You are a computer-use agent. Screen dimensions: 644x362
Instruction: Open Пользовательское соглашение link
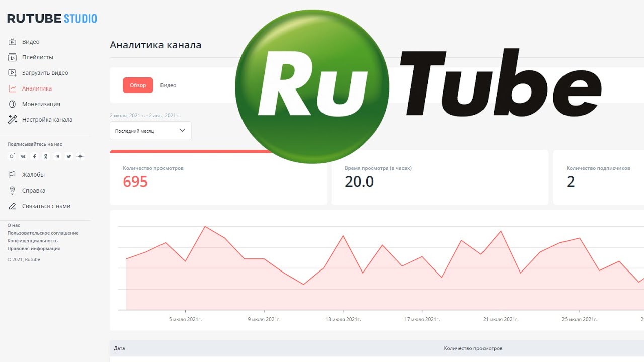point(43,233)
